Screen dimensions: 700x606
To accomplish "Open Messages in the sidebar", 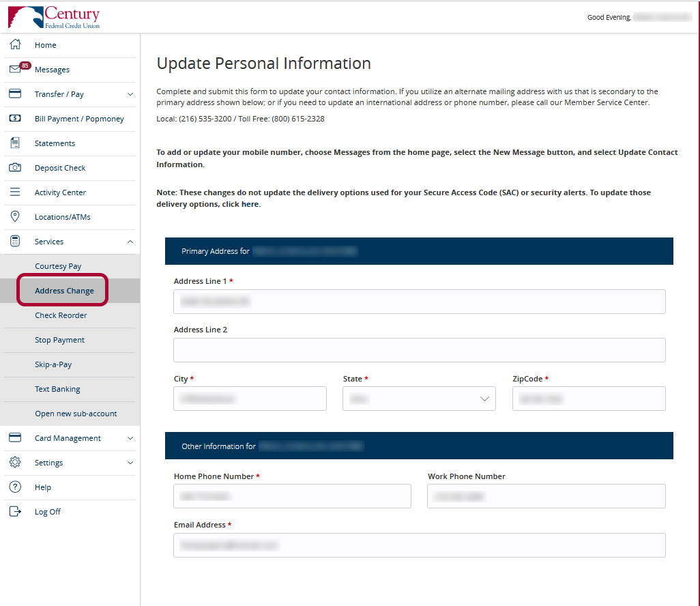I will click(53, 69).
